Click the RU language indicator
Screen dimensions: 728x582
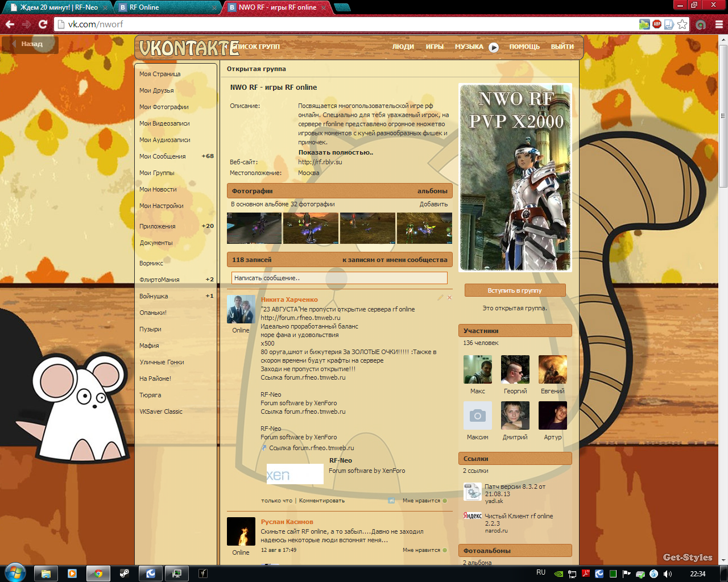point(541,572)
